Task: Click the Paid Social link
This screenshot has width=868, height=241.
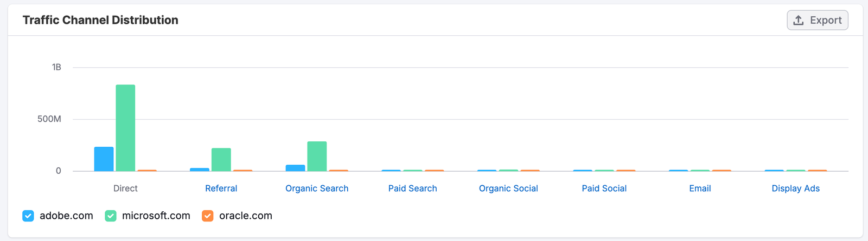Action: (x=604, y=188)
